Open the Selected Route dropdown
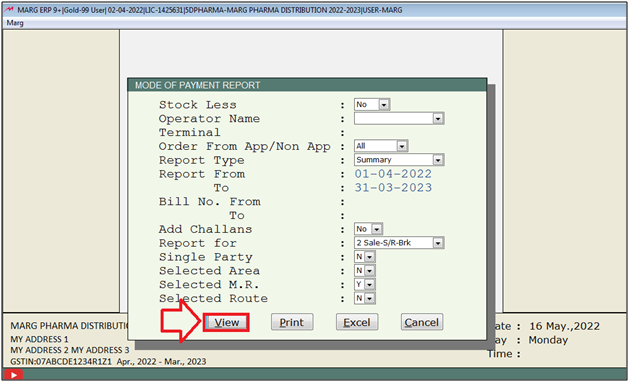The width and height of the screenshot is (630, 382). [369, 298]
